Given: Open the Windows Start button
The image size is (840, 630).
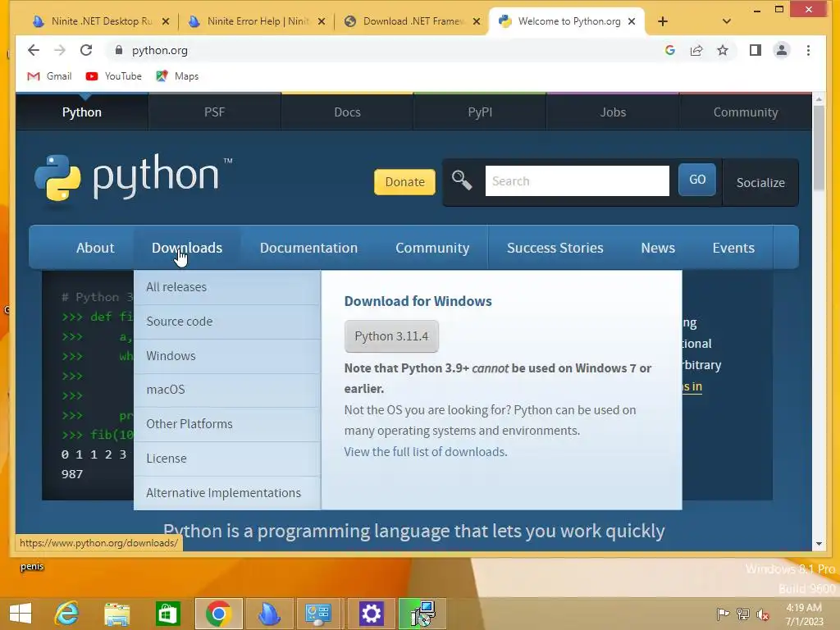Looking at the screenshot, I should click(21, 614).
